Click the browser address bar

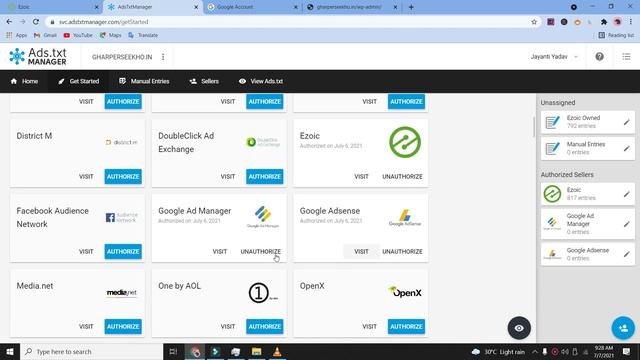(x=290, y=22)
